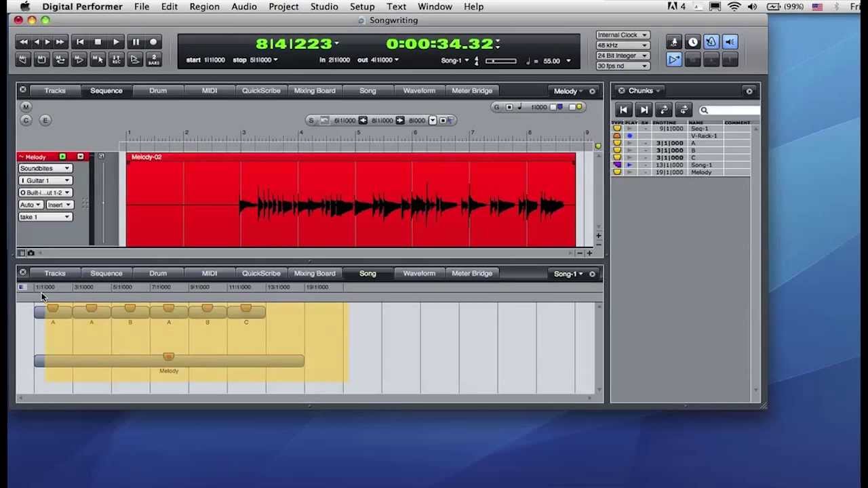Screen dimensions: 868x488
Task: Open the take 1 dropdown
Action: click(45, 217)
